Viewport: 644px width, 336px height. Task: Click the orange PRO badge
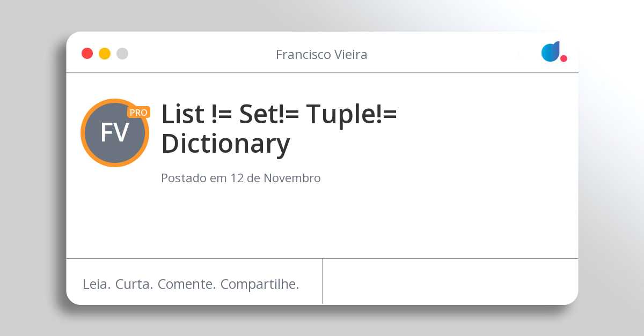(138, 113)
